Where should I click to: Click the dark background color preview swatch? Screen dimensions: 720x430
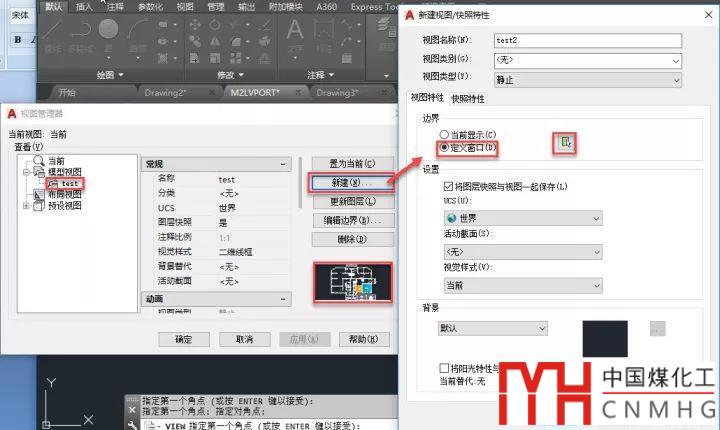[605, 338]
